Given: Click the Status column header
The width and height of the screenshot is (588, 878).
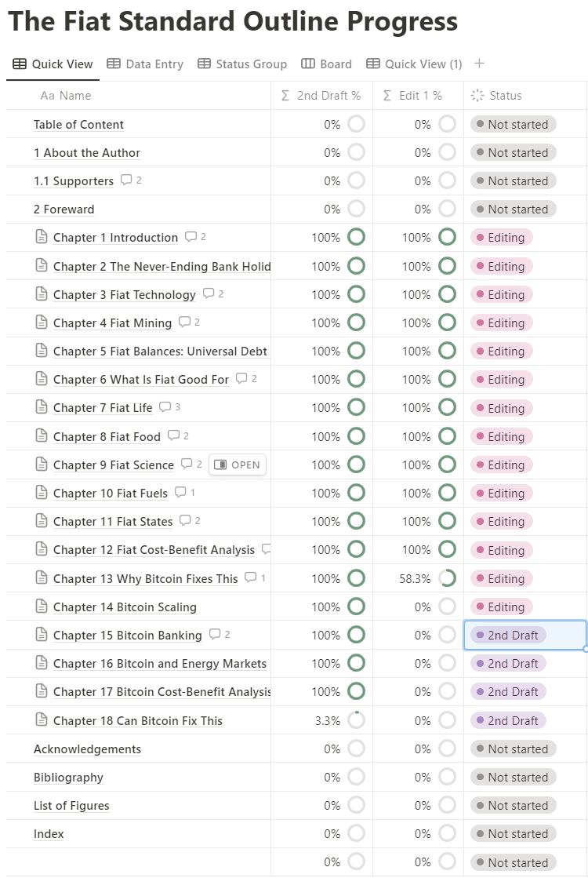Looking at the screenshot, I should click(525, 96).
